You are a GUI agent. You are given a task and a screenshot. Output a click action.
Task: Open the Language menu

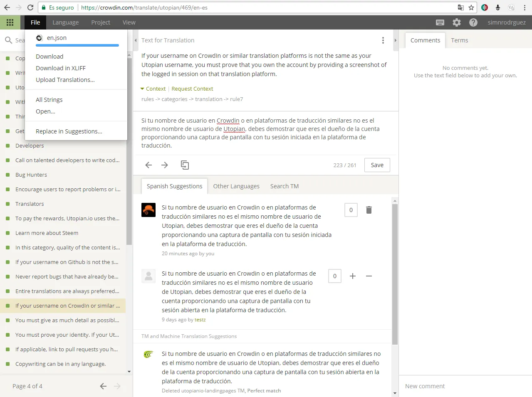65,22
